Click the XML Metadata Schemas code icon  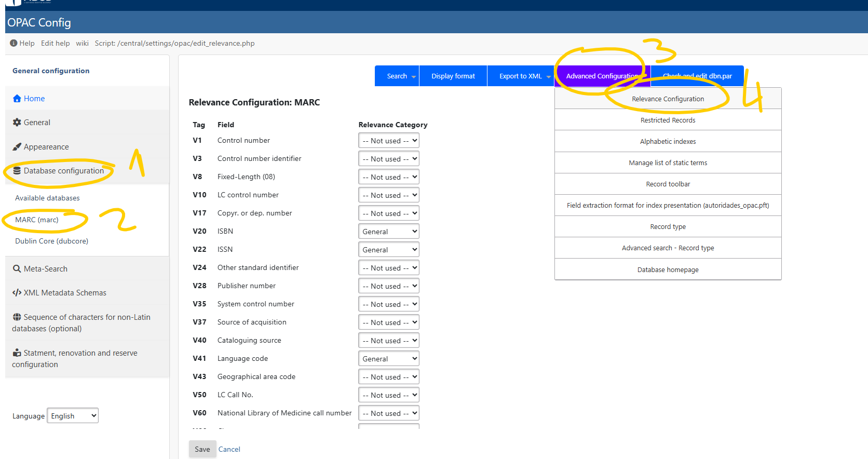[x=17, y=293]
